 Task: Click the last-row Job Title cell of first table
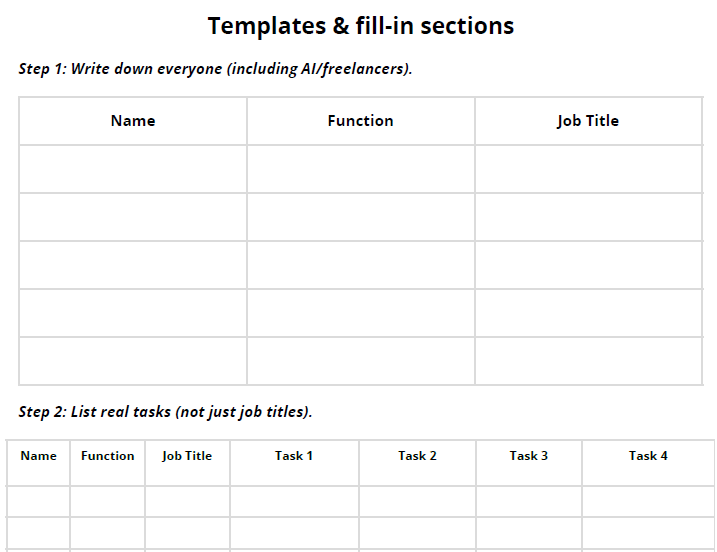tap(588, 361)
